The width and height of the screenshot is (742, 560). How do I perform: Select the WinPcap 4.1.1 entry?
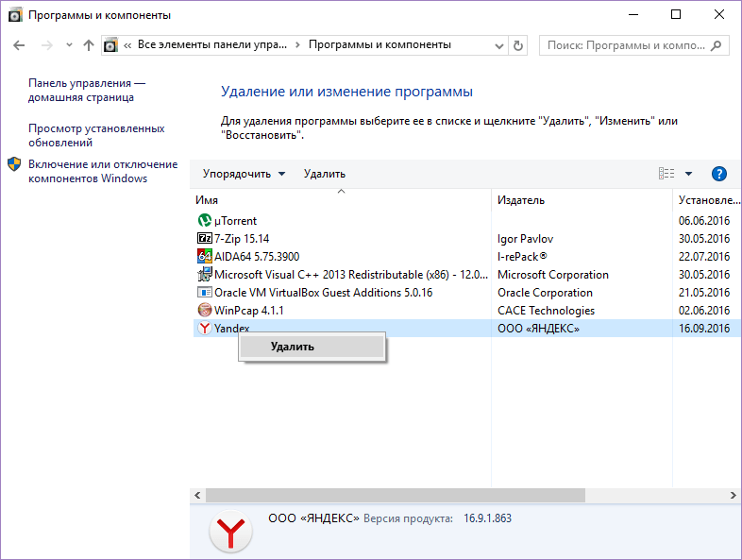(x=248, y=311)
